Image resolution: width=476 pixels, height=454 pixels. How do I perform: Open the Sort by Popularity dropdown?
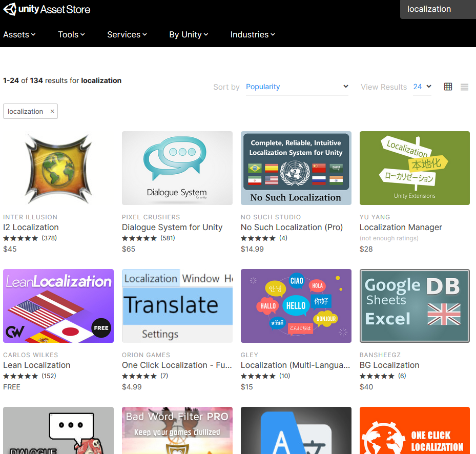click(x=297, y=87)
